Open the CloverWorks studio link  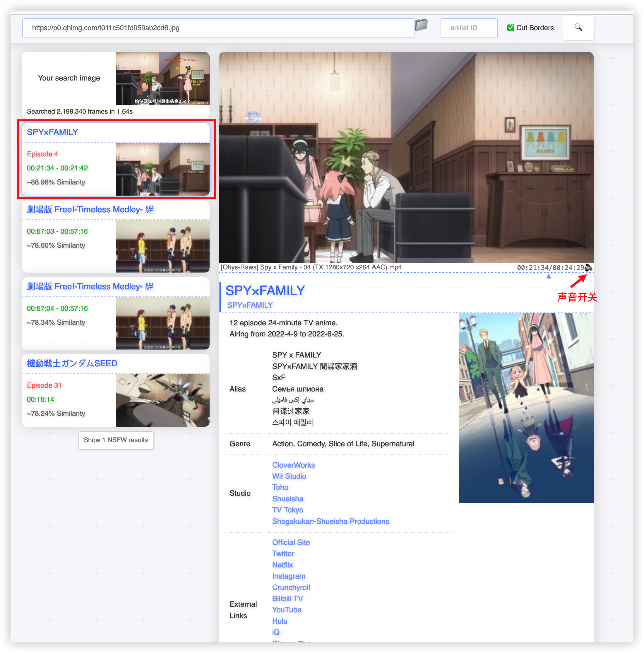293,465
